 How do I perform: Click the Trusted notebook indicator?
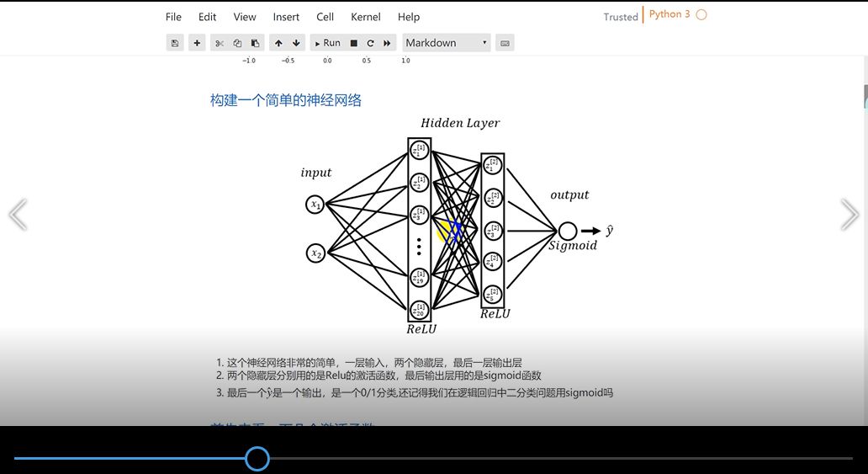pyautogui.click(x=621, y=17)
